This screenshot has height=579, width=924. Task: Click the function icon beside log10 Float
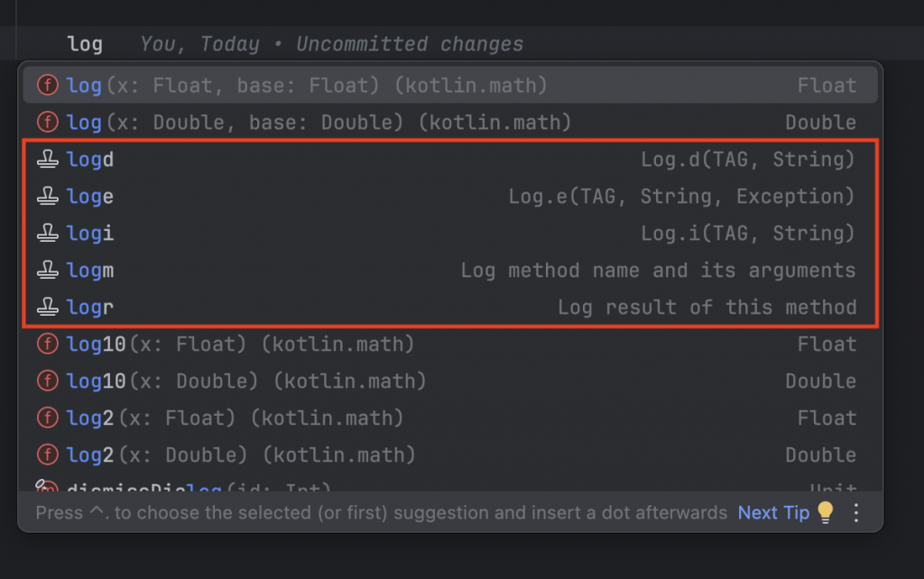(47, 345)
